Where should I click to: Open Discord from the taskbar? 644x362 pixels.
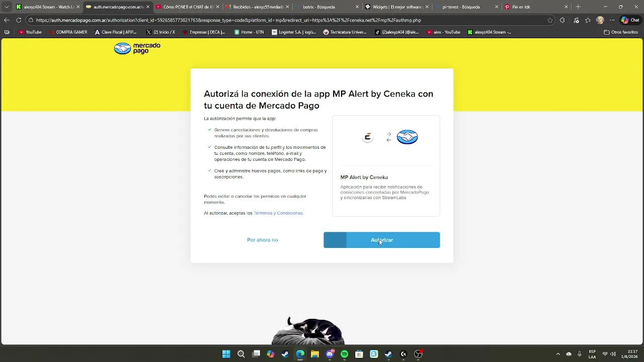pos(330,354)
